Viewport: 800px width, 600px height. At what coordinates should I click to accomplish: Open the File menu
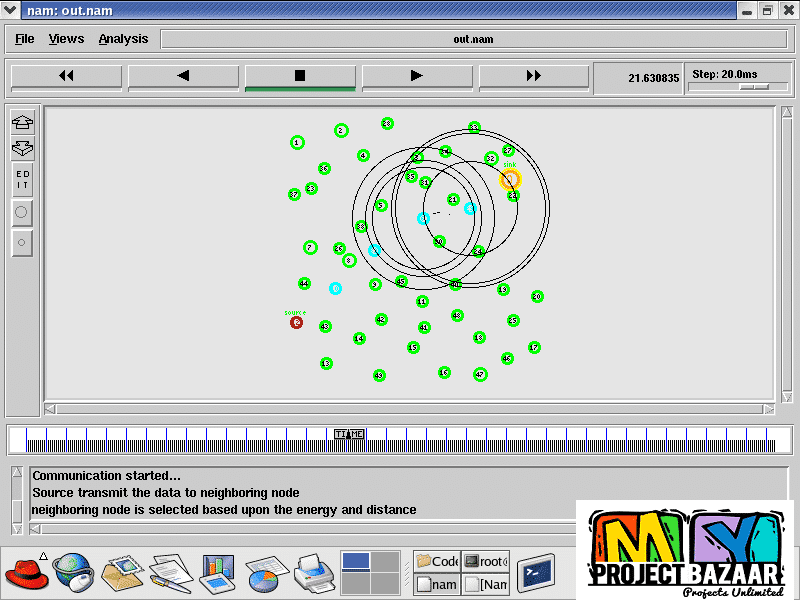click(x=25, y=39)
